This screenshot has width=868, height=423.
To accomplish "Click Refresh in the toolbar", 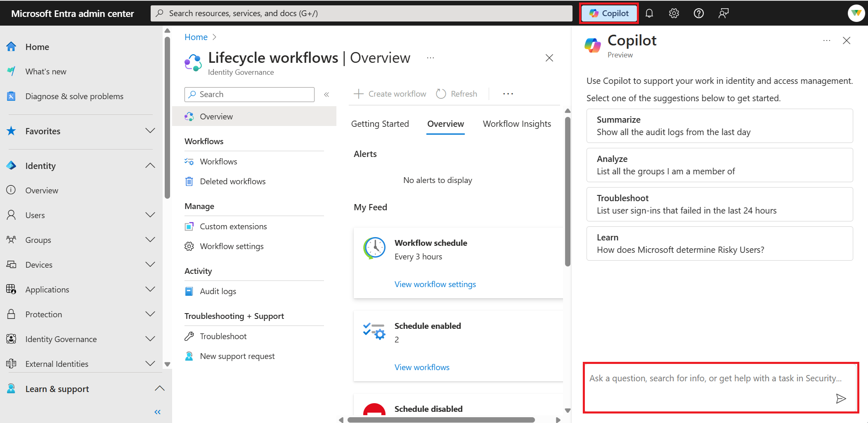I will point(456,94).
